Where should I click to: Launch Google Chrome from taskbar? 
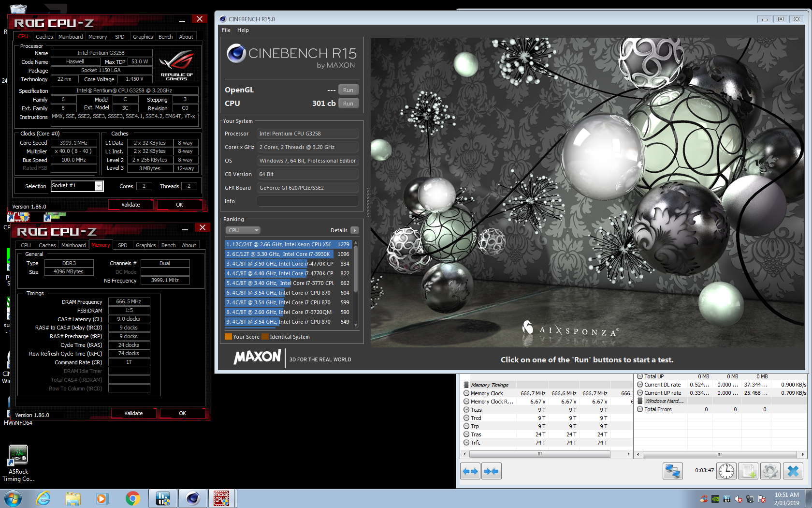pos(132,498)
